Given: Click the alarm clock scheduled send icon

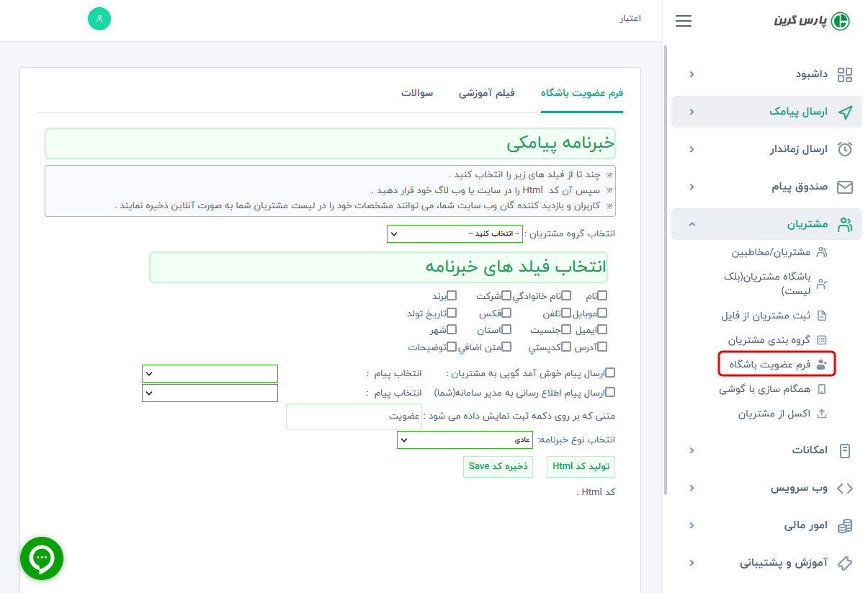Looking at the screenshot, I should (845, 150).
